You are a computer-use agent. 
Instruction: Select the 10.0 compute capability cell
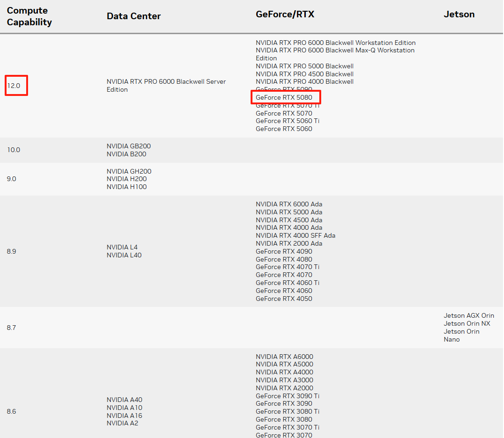point(14,150)
